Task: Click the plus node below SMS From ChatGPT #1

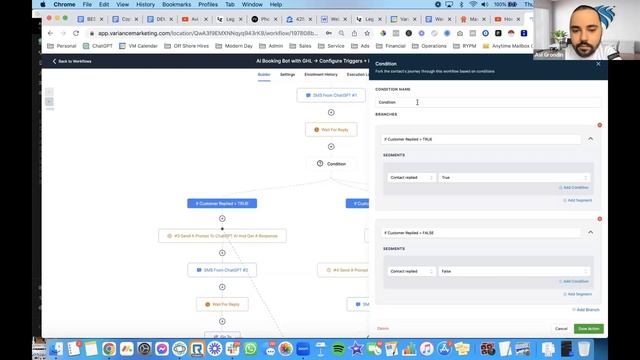Action: 331,112
